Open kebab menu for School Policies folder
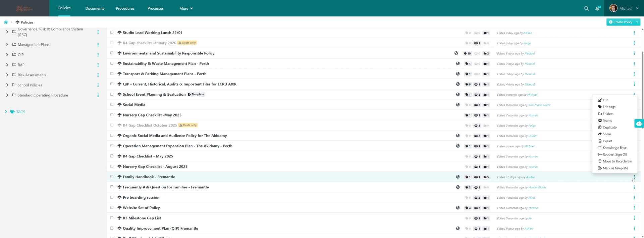 coord(98,85)
